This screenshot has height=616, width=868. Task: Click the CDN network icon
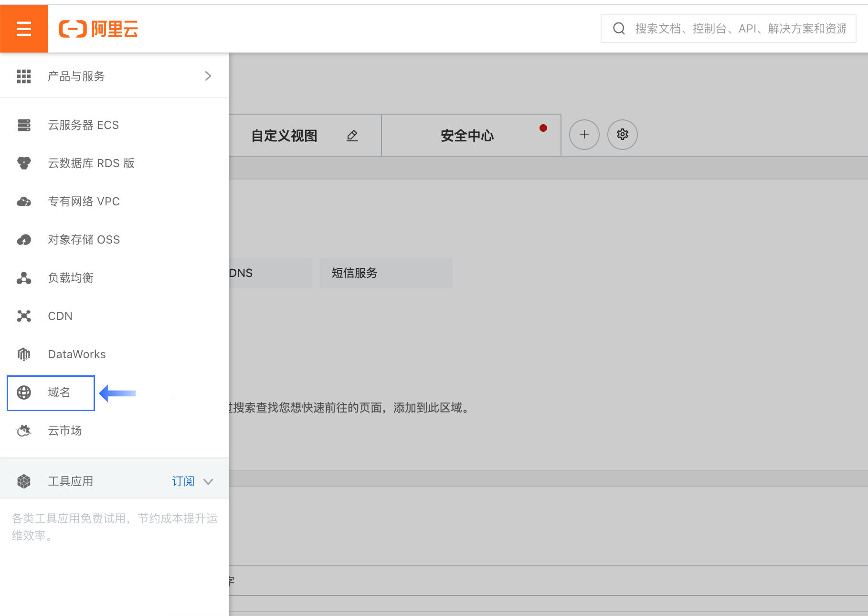pyautogui.click(x=24, y=316)
